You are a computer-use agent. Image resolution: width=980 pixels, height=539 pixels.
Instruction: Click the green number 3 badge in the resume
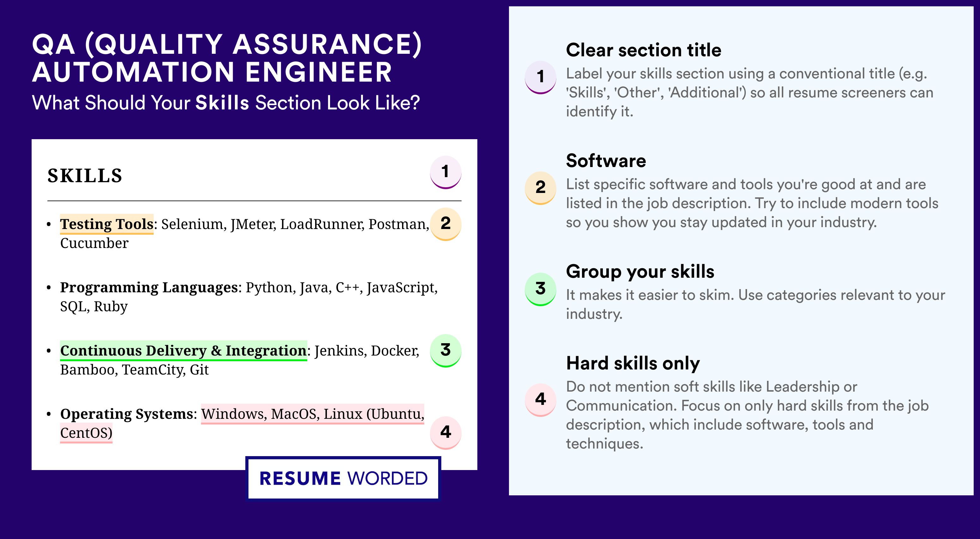coord(445,350)
